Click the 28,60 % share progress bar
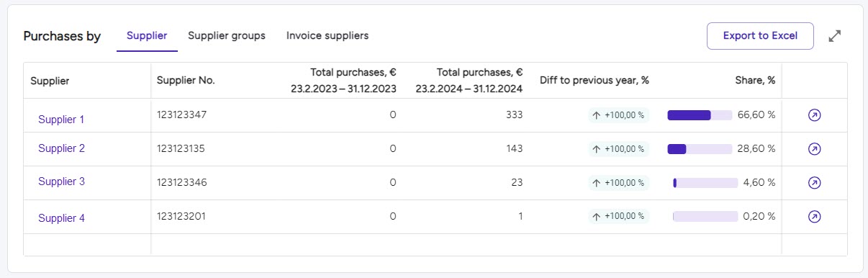 700,149
